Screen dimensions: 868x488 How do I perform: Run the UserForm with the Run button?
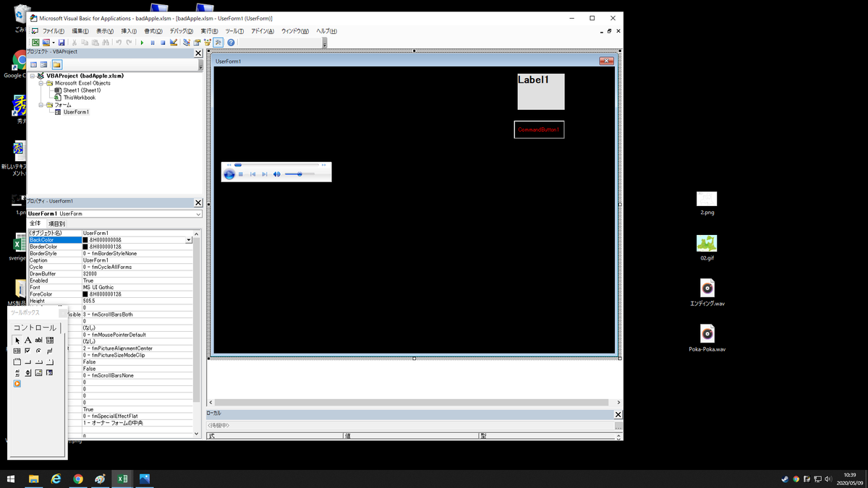pos(142,42)
